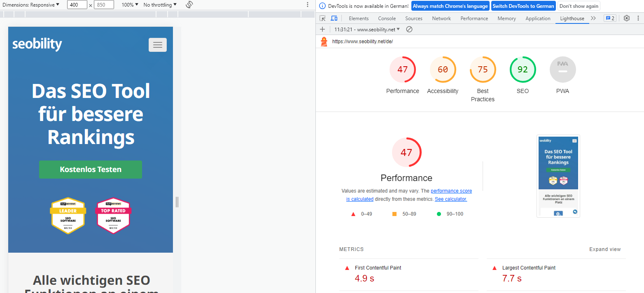This screenshot has height=293, width=644.
Task: Click the large Performance 47 gauge
Action: tap(406, 152)
